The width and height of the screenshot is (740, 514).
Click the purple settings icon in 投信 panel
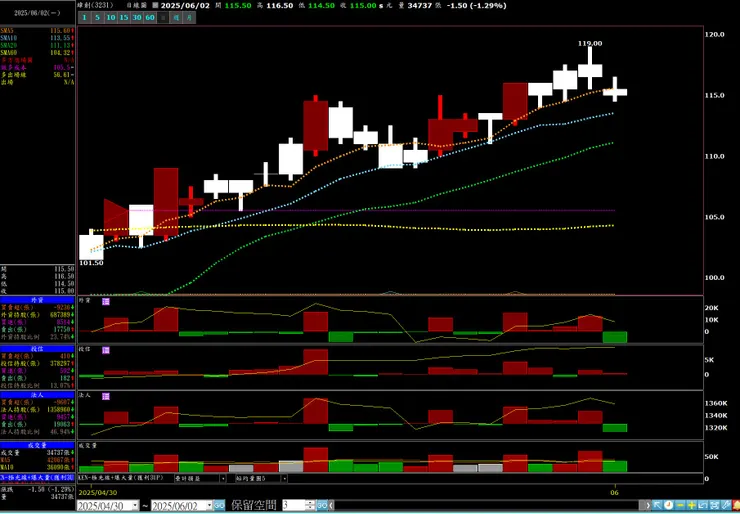[106, 350]
